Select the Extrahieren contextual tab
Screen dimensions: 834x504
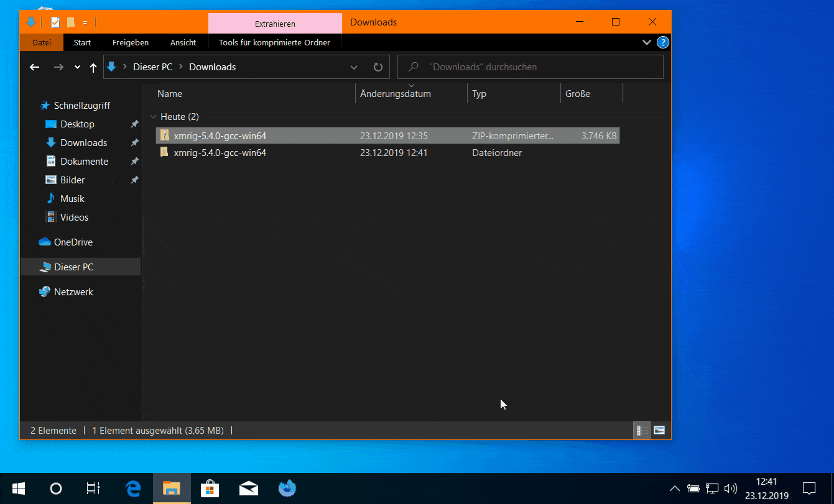click(275, 24)
